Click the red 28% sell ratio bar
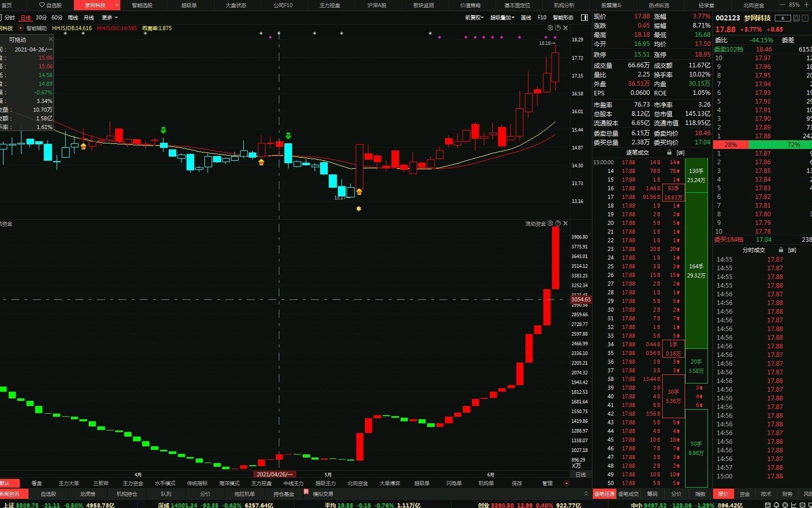The height and width of the screenshot is (508, 812). click(730, 144)
